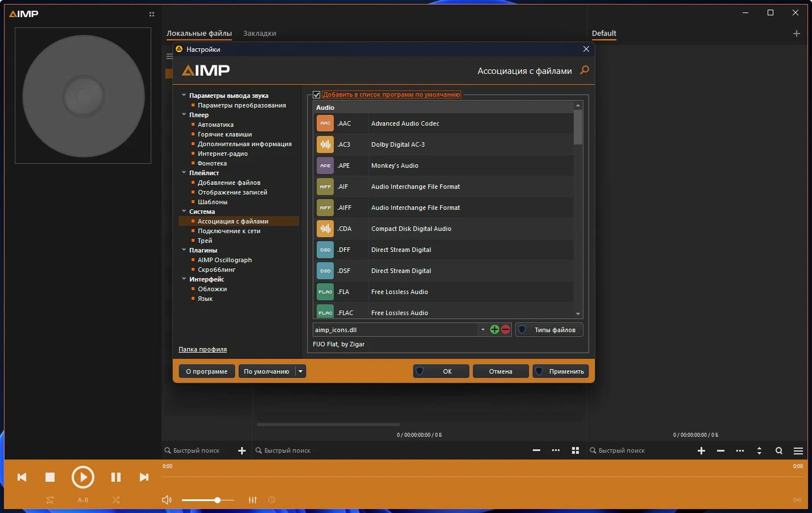Click the .APE file type icon

(325, 166)
